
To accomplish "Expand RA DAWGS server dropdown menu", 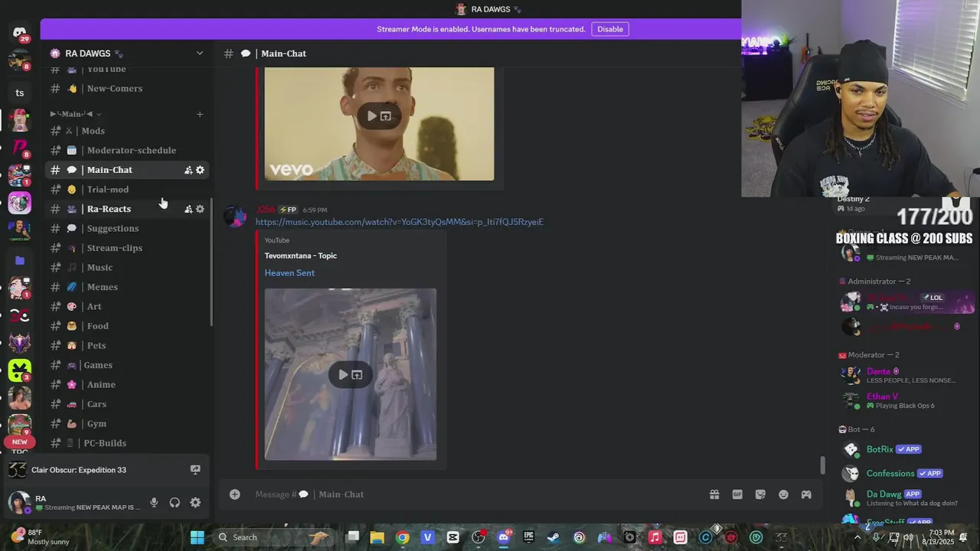I will [x=200, y=54].
